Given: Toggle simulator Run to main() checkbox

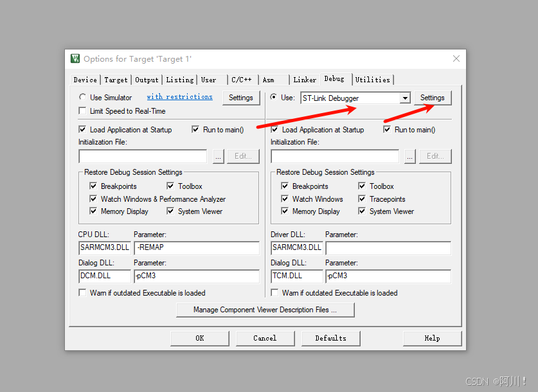Looking at the screenshot, I should tap(195, 129).
